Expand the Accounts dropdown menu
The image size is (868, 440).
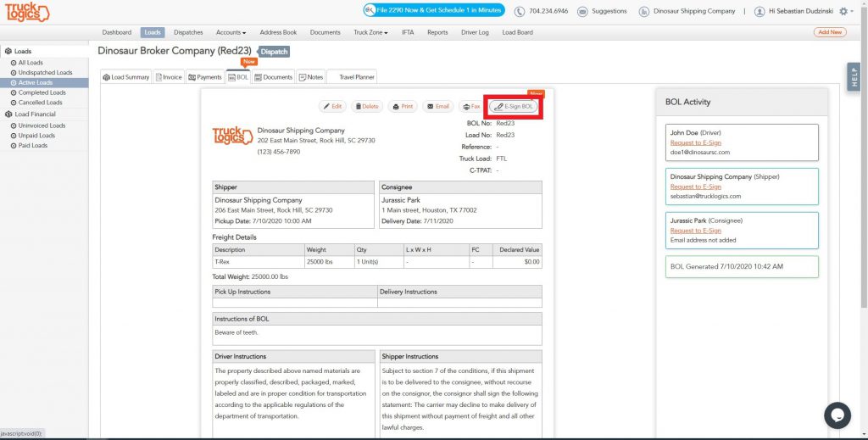pos(231,33)
